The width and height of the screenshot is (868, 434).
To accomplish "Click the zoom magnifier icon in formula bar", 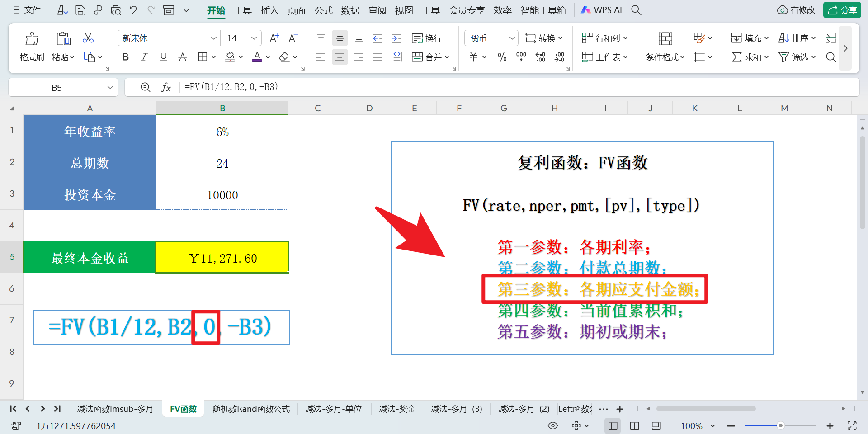I will pos(145,87).
